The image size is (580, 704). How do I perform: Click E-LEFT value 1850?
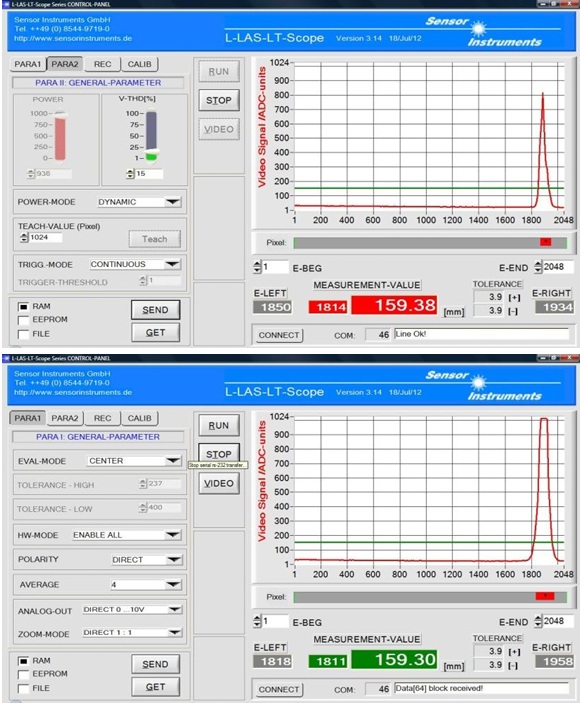273,308
